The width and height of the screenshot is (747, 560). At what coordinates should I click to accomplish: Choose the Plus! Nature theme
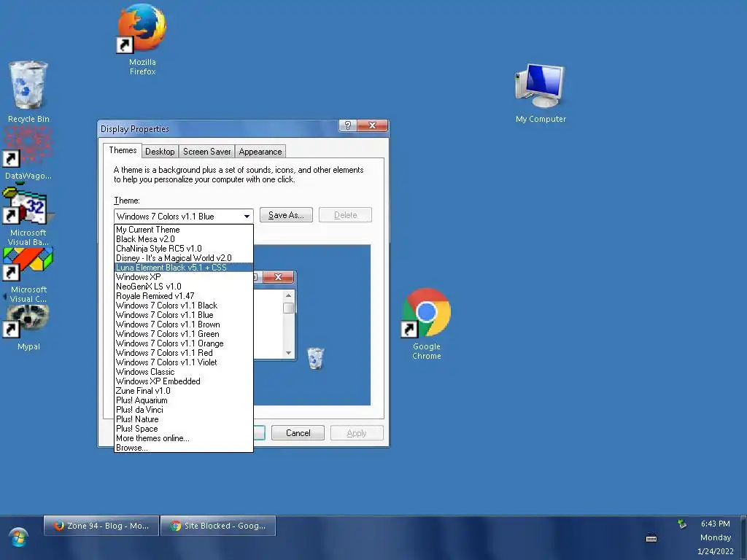pyautogui.click(x=183, y=419)
